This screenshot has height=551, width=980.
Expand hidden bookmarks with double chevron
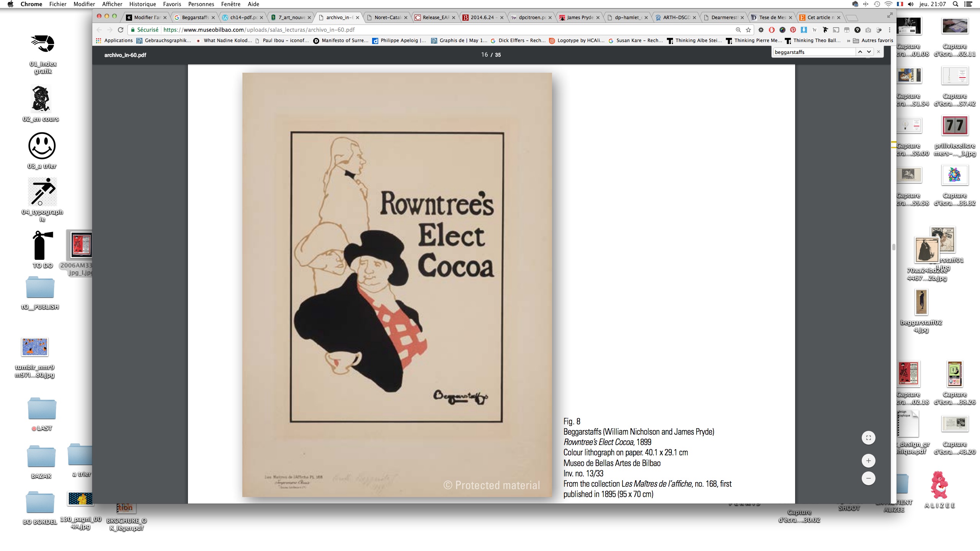848,41
